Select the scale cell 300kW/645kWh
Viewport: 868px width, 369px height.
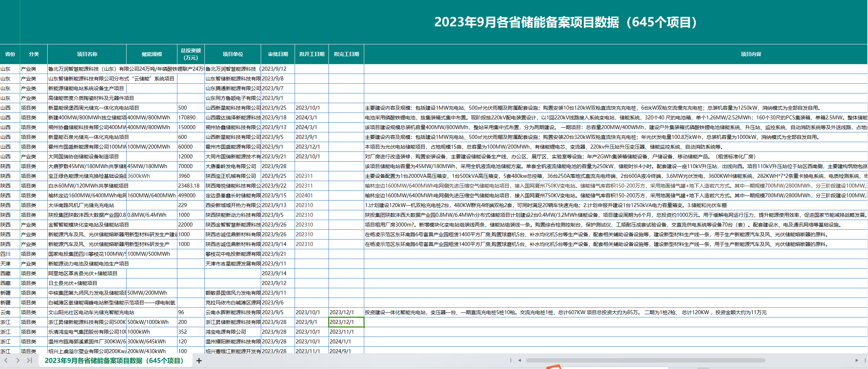pyautogui.click(x=152, y=342)
